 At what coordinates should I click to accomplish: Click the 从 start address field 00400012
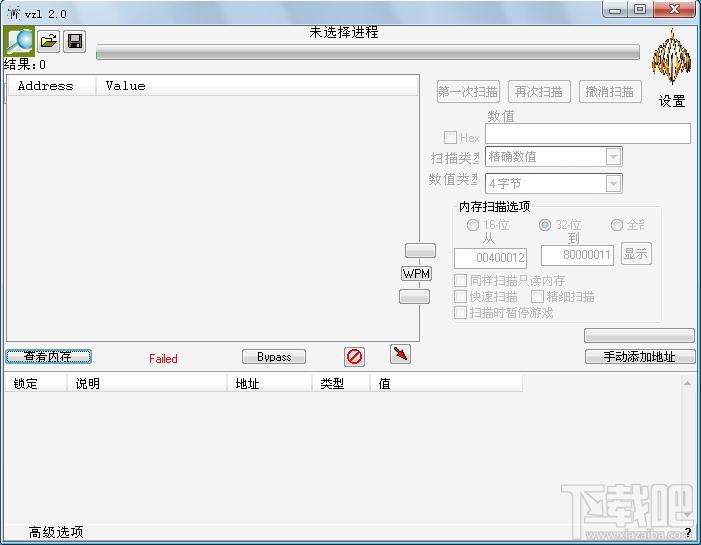coord(490,258)
